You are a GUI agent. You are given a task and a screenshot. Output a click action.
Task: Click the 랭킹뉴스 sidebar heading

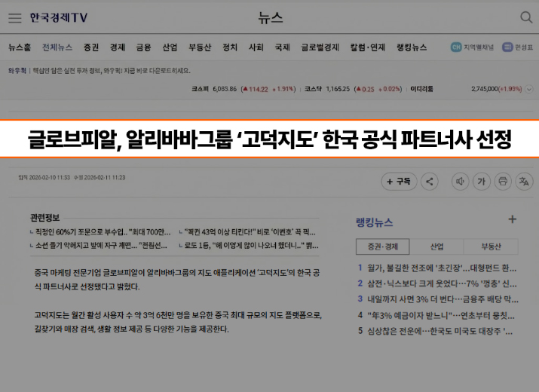(375, 222)
